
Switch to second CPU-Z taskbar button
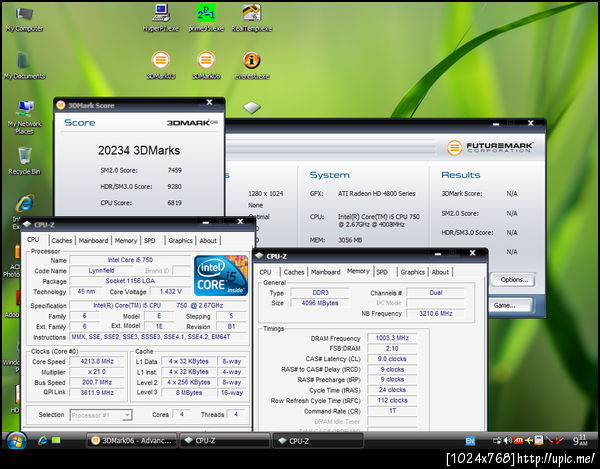pos(318,441)
